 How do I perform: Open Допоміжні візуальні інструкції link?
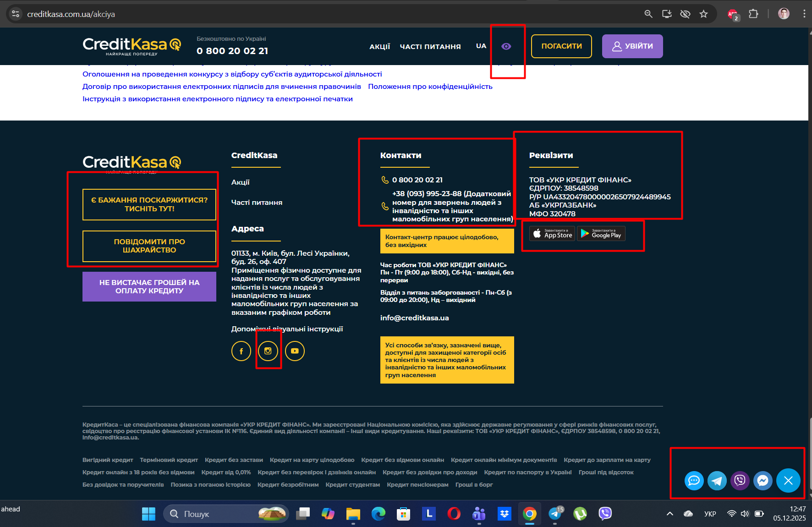(287, 329)
